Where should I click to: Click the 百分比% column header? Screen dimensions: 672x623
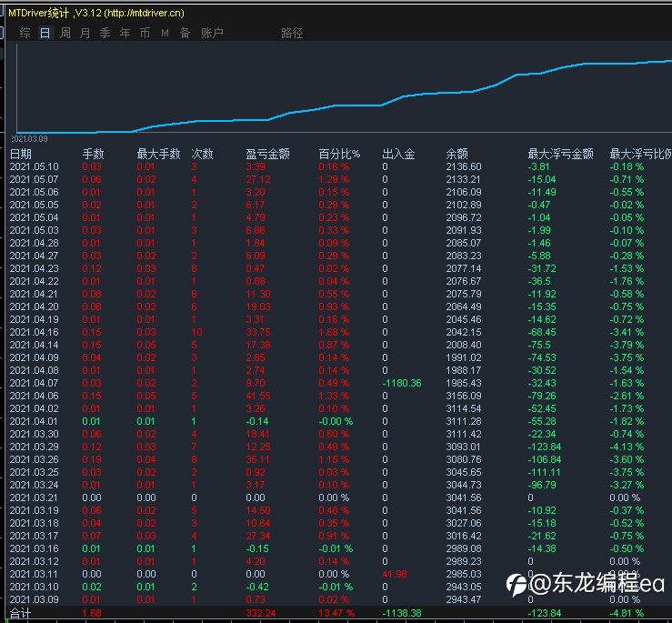pyautogui.click(x=339, y=154)
